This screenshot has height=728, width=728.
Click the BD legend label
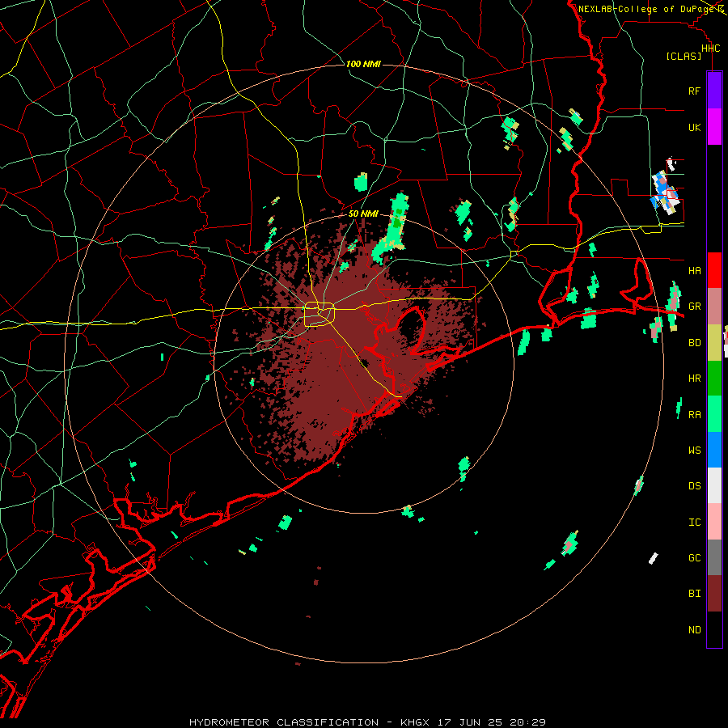tap(694, 343)
